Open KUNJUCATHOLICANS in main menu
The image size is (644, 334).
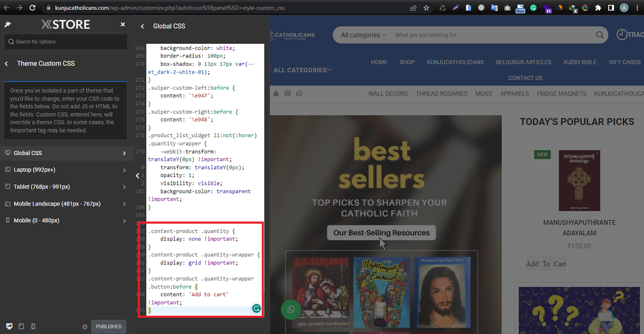point(455,62)
